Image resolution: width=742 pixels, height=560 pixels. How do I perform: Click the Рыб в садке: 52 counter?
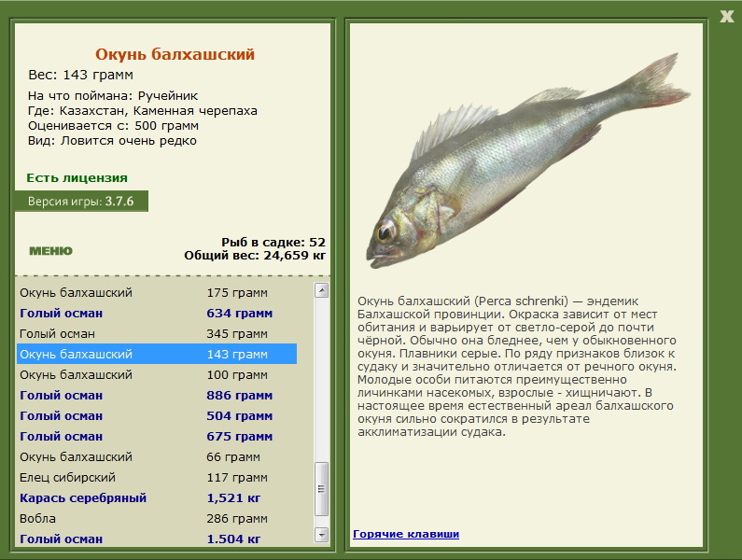pos(273,242)
